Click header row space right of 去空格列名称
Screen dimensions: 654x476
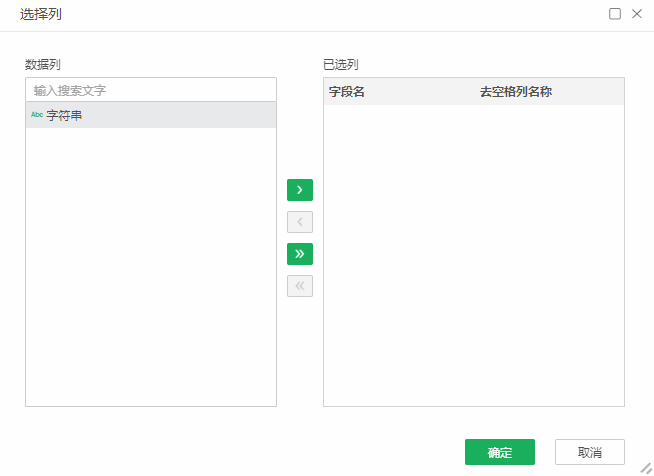click(x=590, y=92)
